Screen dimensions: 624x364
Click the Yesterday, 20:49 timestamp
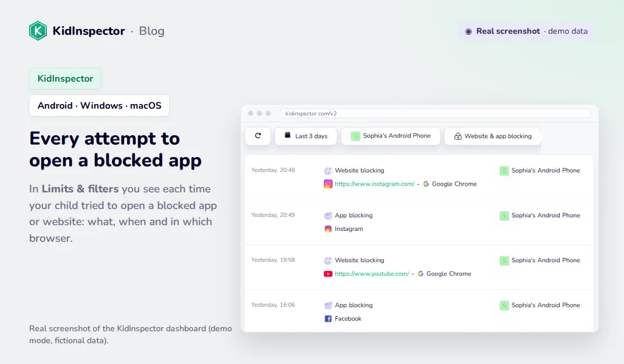click(x=273, y=215)
